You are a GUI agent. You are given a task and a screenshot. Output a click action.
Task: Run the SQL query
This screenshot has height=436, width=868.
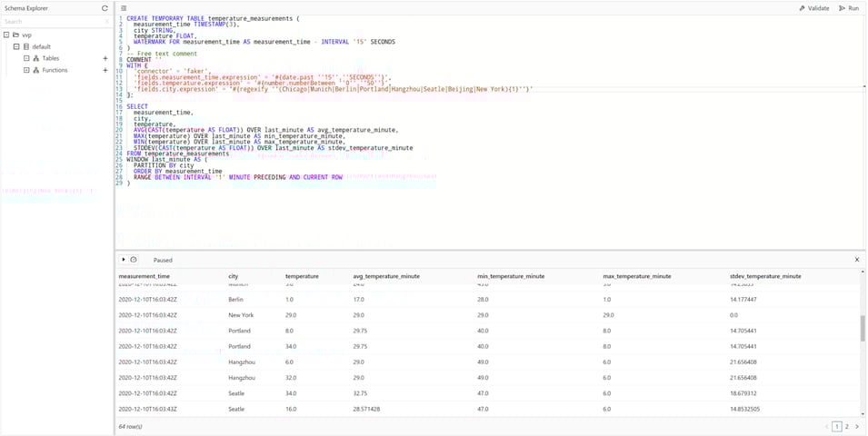[849, 8]
